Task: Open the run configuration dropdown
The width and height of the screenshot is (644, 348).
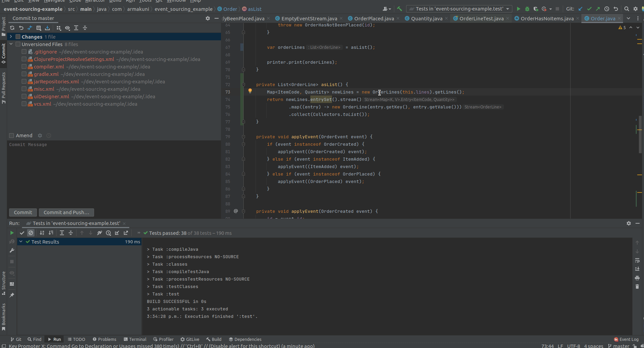Action: [x=459, y=9]
